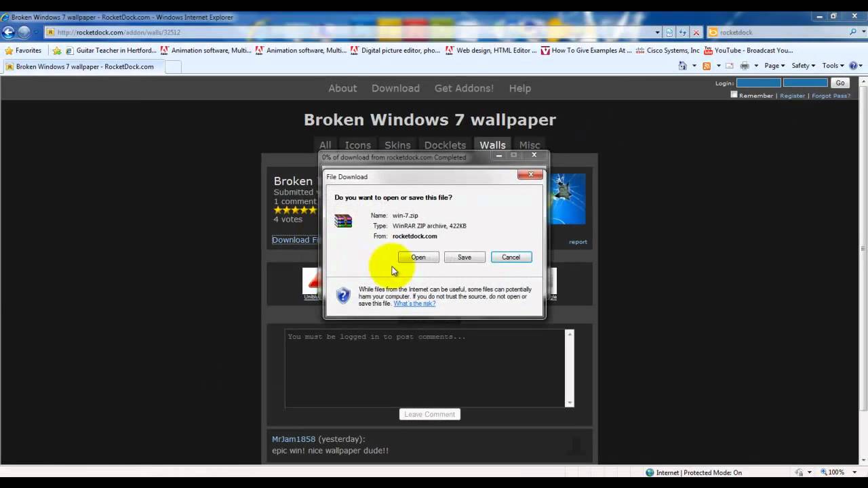Expand the Page dropdown menu
This screenshot has width=868, height=488.
click(x=774, y=66)
